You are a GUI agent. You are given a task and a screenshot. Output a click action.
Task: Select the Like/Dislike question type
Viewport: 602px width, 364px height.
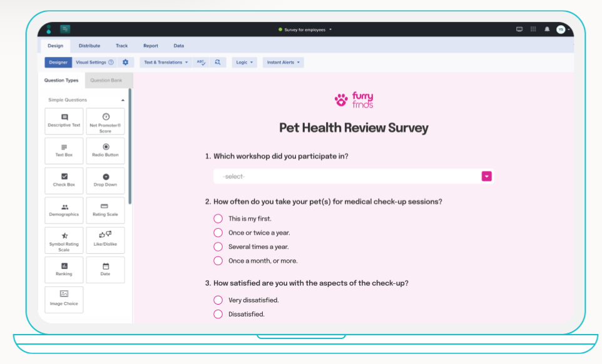click(x=105, y=240)
